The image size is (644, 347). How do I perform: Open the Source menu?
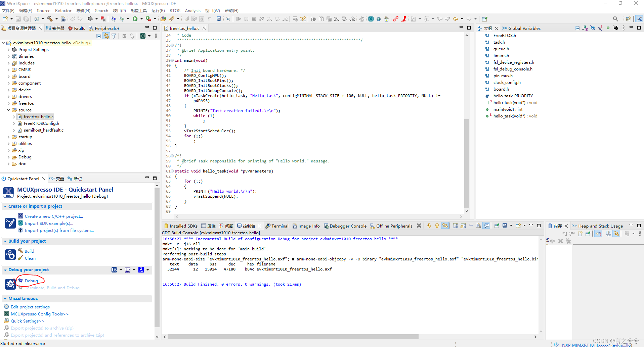pyautogui.click(x=44, y=10)
